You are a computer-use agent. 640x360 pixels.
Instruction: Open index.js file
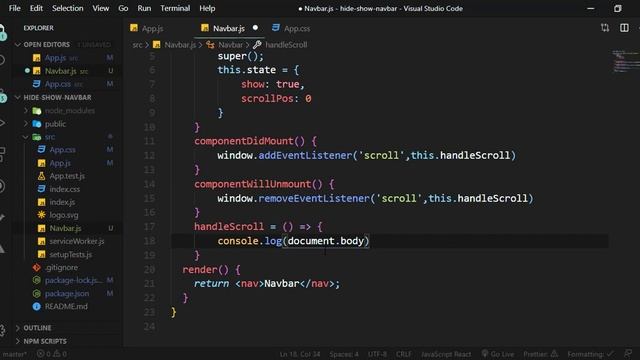tap(62, 202)
